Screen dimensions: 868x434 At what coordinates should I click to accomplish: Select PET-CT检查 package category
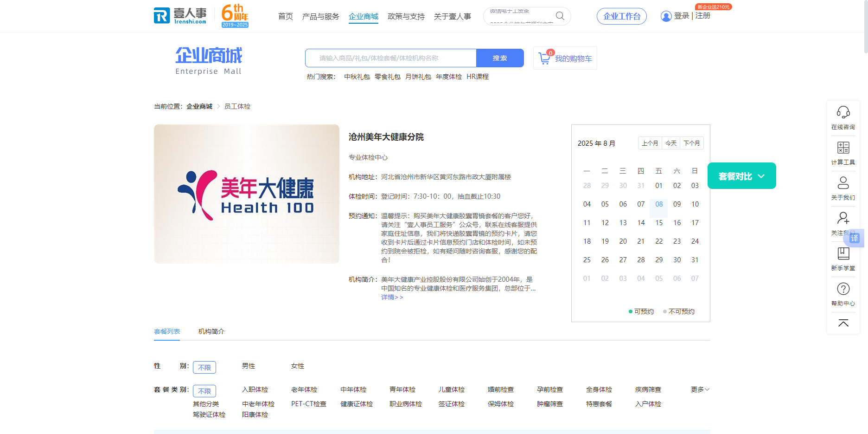[x=309, y=404]
